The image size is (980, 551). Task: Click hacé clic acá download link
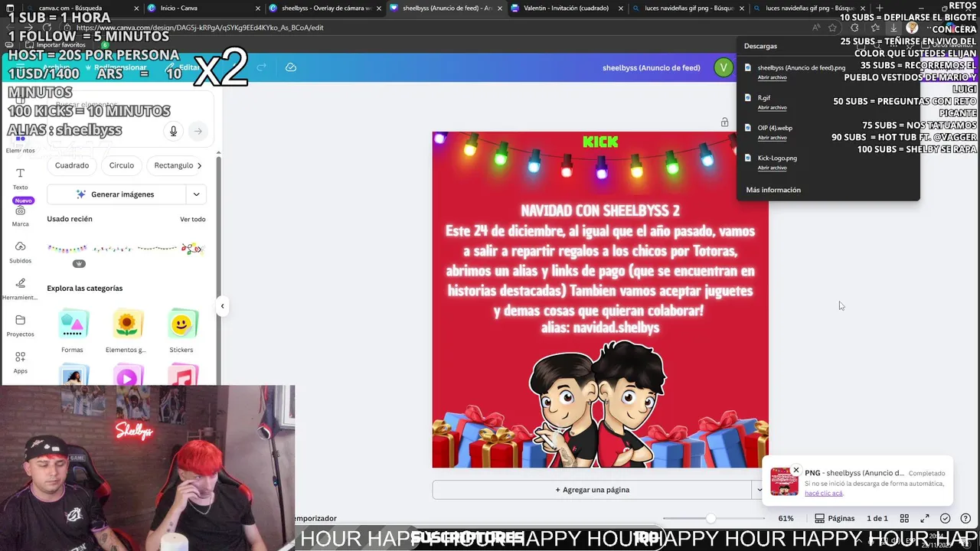[x=824, y=494]
